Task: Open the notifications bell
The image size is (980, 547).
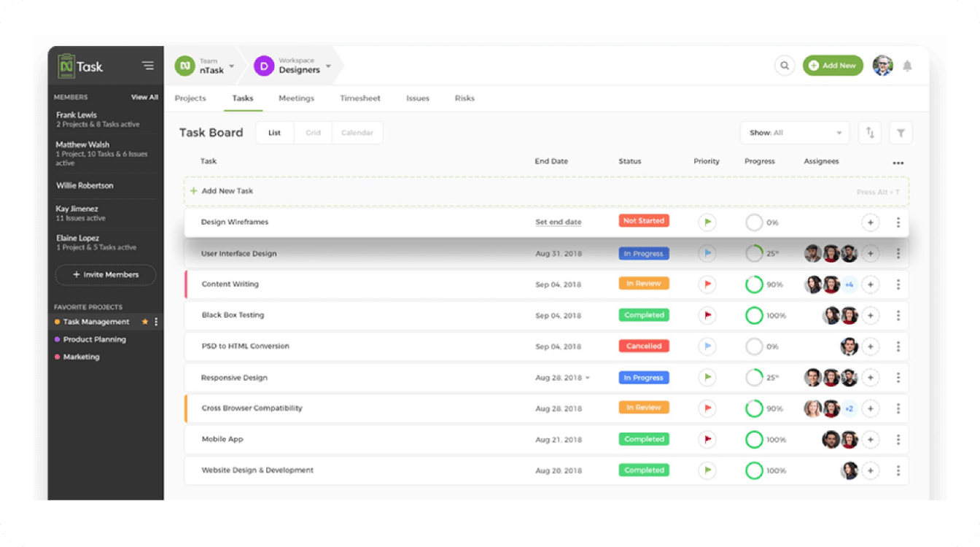Action: click(907, 66)
